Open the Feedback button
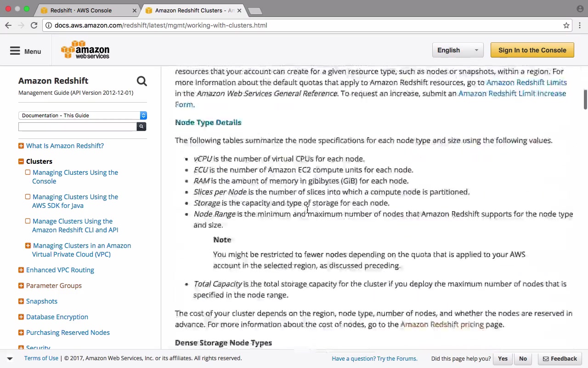This screenshot has width=588, height=368. pyautogui.click(x=560, y=359)
